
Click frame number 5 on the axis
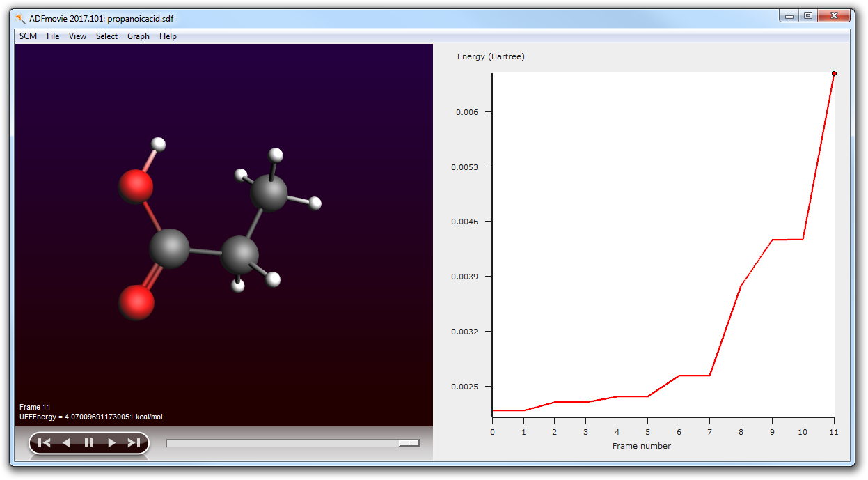(x=647, y=432)
